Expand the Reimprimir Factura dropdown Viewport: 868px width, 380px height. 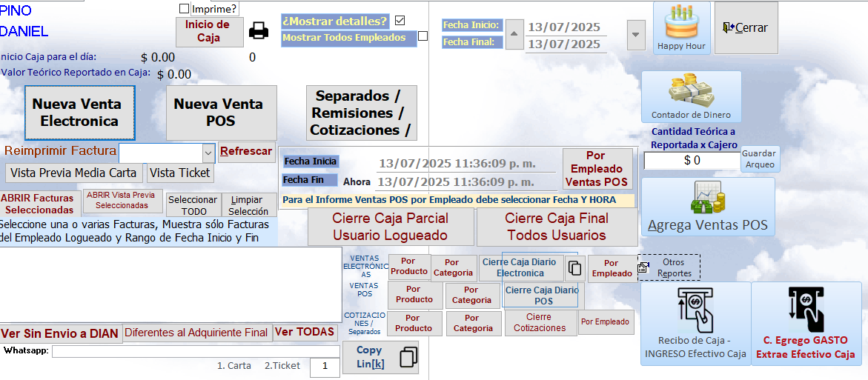click(x=208, y=153)
